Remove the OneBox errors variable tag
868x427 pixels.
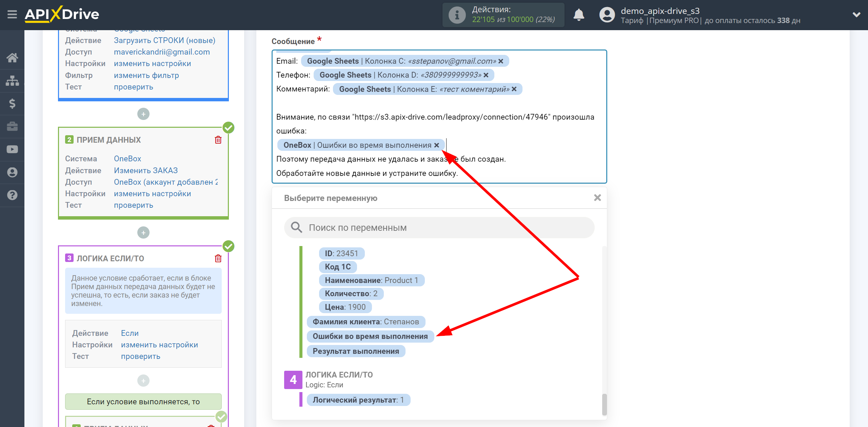coord(437,145)
